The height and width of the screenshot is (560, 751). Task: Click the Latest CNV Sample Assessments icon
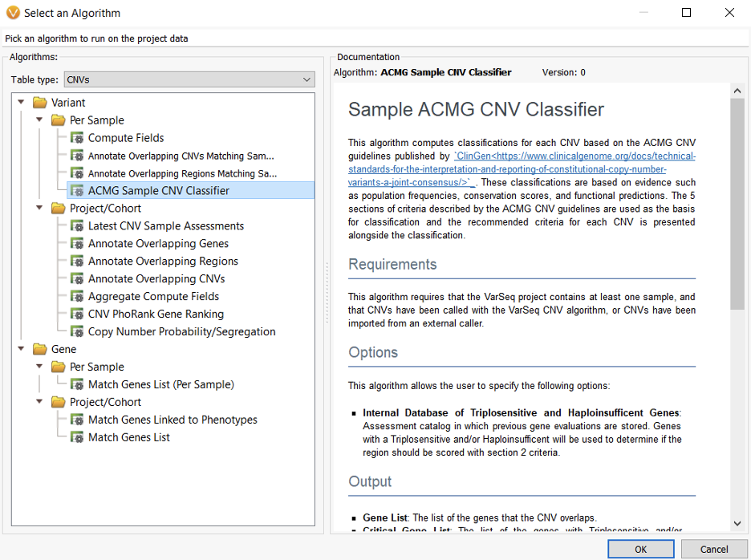77,226
